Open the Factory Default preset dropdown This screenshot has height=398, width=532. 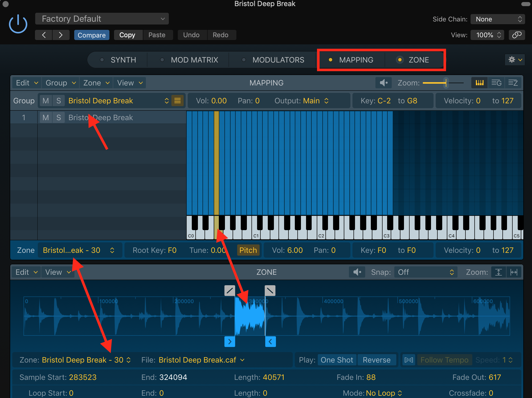[x=102, y=19]
